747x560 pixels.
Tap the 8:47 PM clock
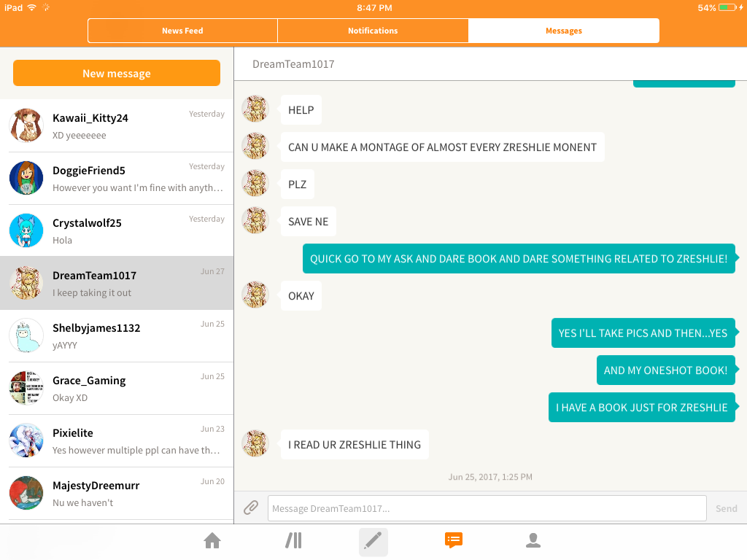tap(374, 7)
